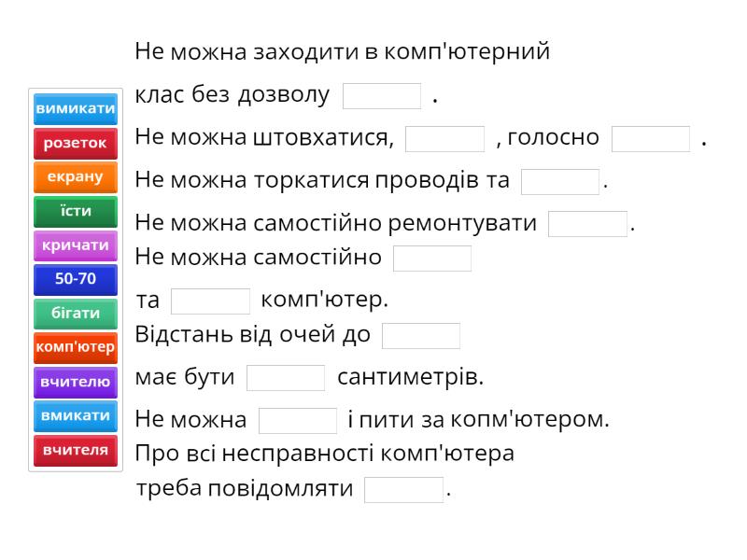
Task: Select the blue 'вимикати' word tile
Action: point(76,108)
